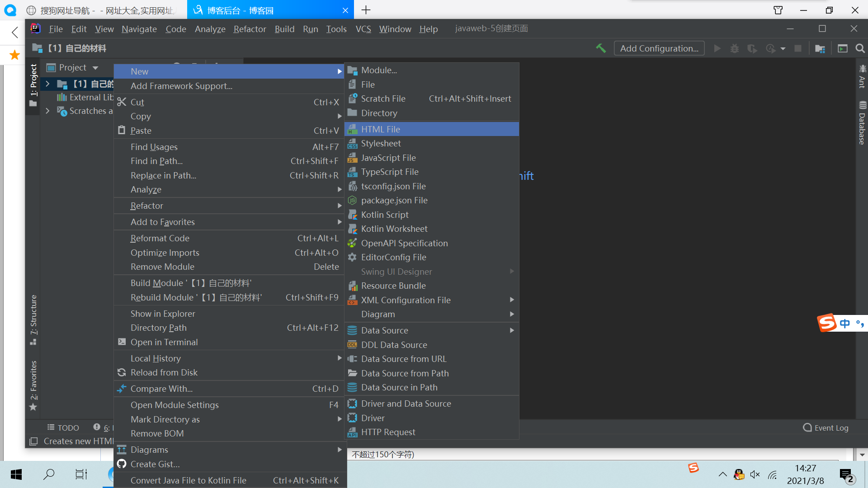Open the Database side panel
This screenshot has height=488, width=868.
tap(862, 123)
